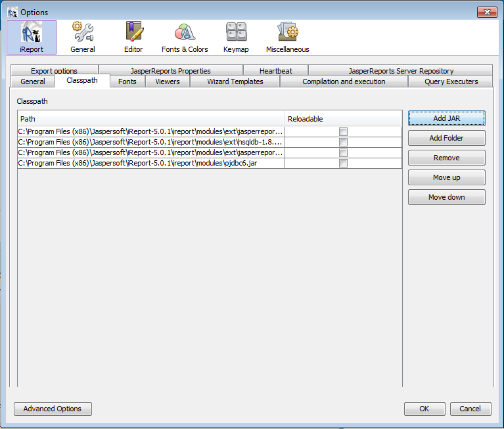Confirm with the OK button

(424, 409)
